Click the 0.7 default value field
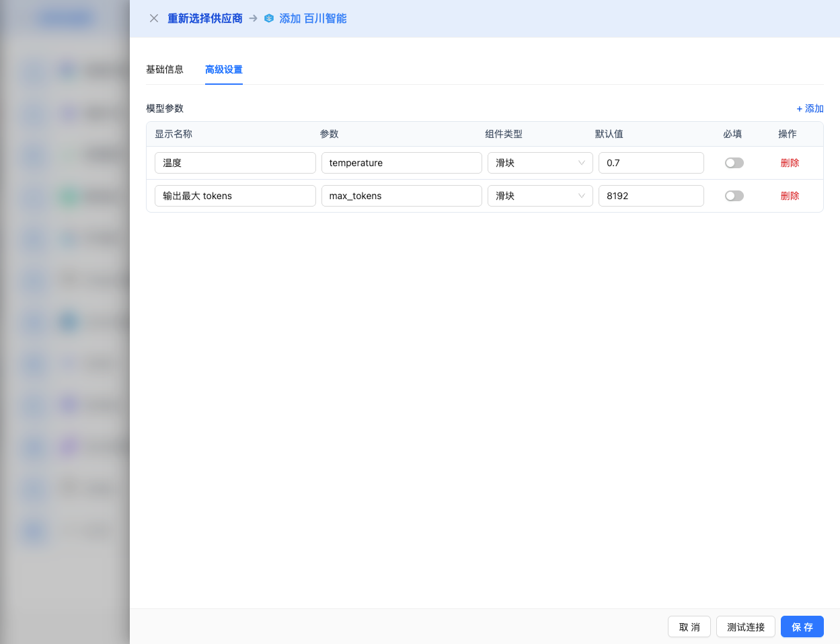This screenshot has width=840, height=644. pos(650,163)
